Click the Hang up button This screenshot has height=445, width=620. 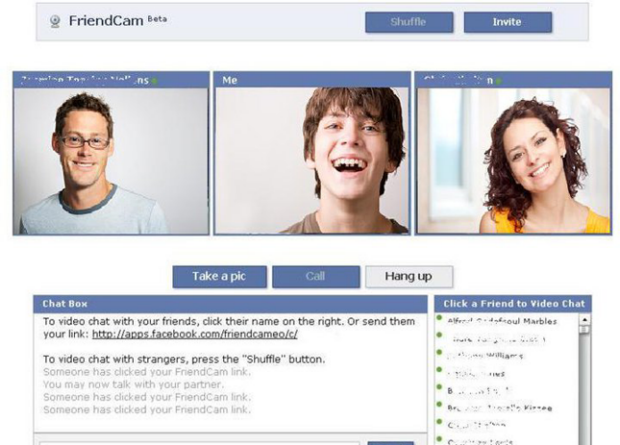click(x=408, y=276)
